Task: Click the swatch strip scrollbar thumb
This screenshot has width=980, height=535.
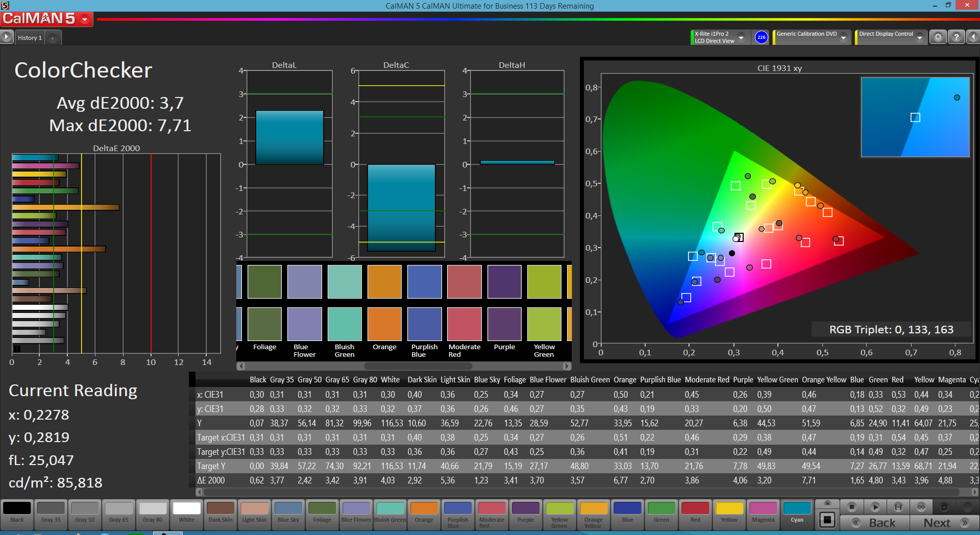Action: point(418,366)
